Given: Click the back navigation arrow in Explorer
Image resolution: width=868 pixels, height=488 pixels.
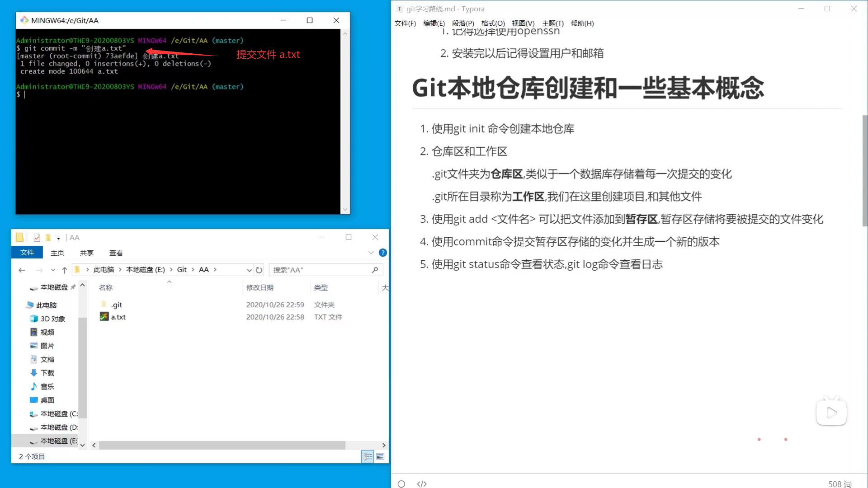Looking at the screenshot, I should pyautogui.click(x=22, y=270).
